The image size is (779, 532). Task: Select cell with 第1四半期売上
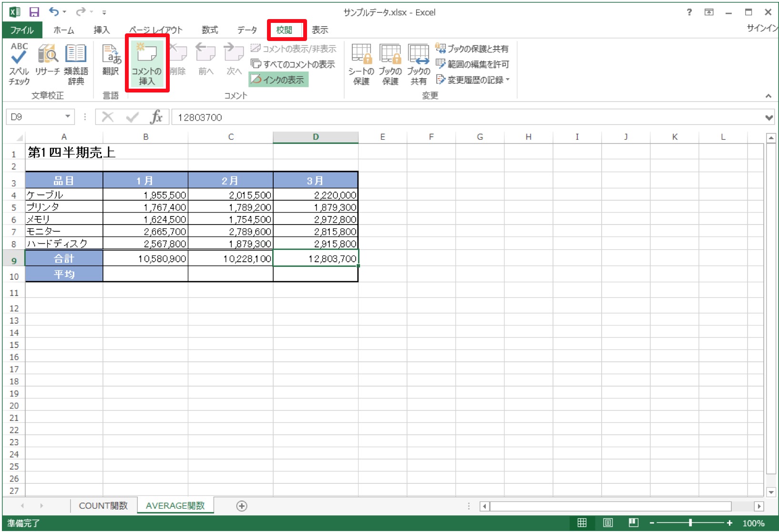(x=64, y=153)
